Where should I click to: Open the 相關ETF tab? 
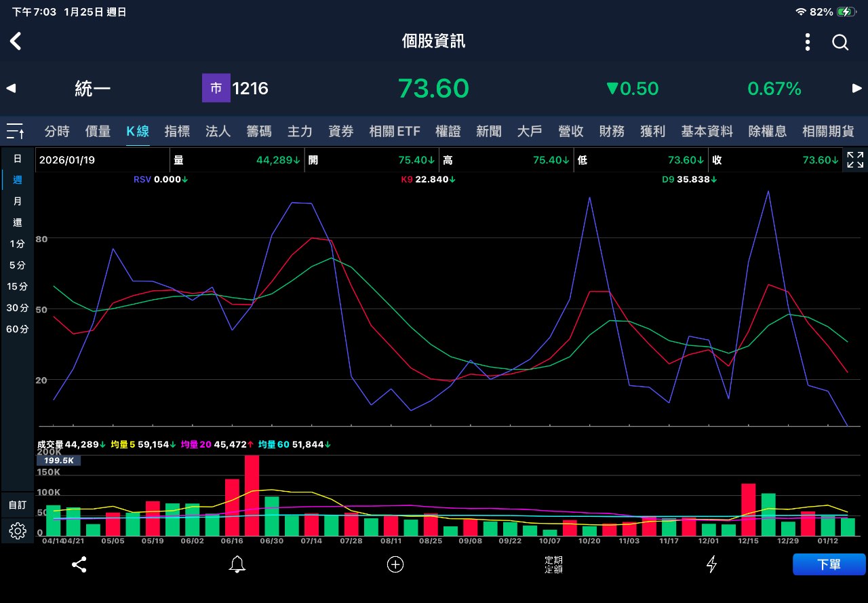tap(395, 132)
